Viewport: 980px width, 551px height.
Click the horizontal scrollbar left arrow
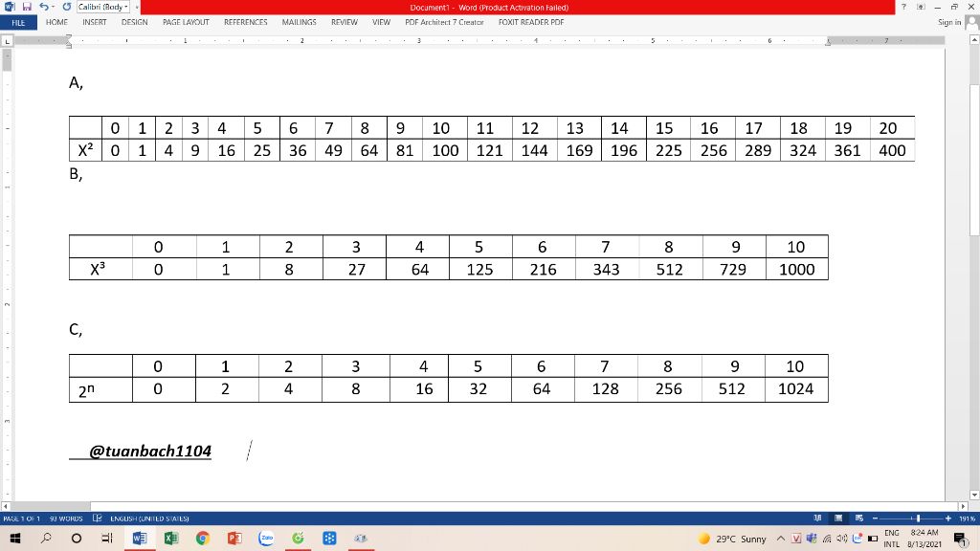(x=6, y=507)
